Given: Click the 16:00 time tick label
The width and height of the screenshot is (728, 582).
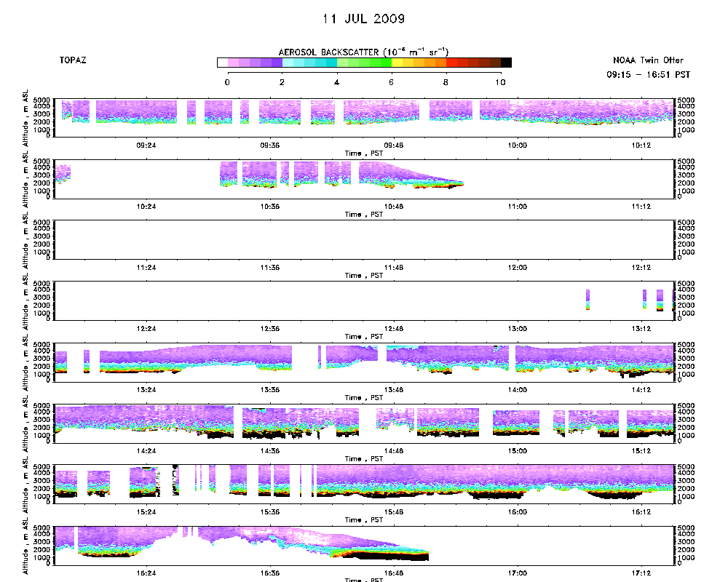Looking at the screenshot, I should [517, 512].
